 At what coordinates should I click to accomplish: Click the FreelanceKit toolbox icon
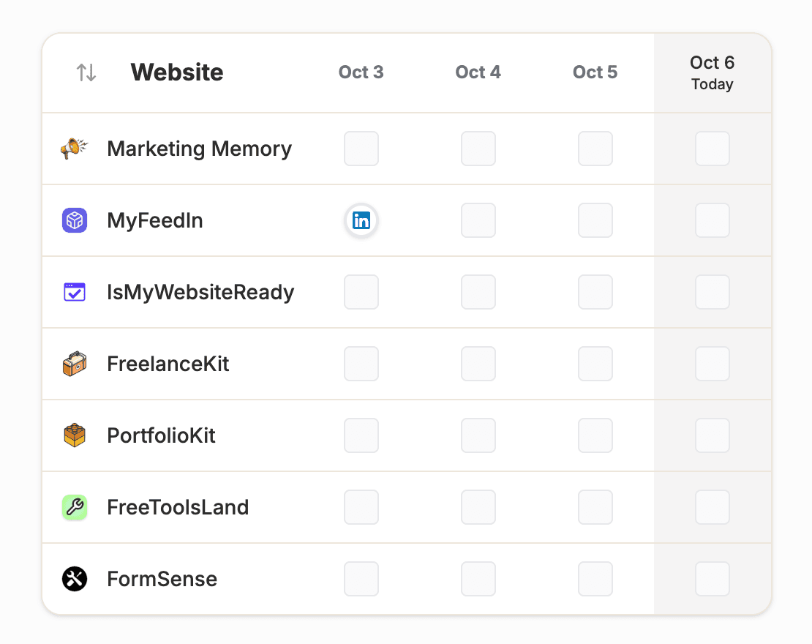coord(75,364)
